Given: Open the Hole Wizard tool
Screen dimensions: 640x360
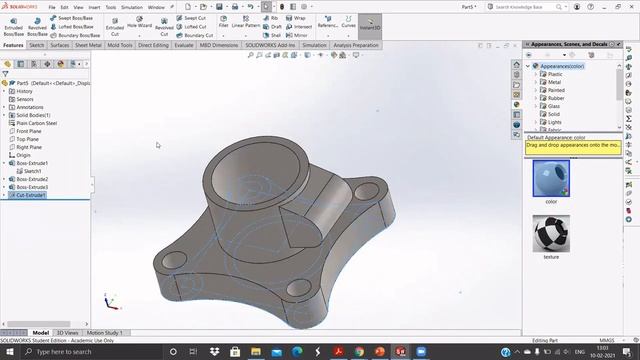Looking at the screenshot, I should click(139, 23).
